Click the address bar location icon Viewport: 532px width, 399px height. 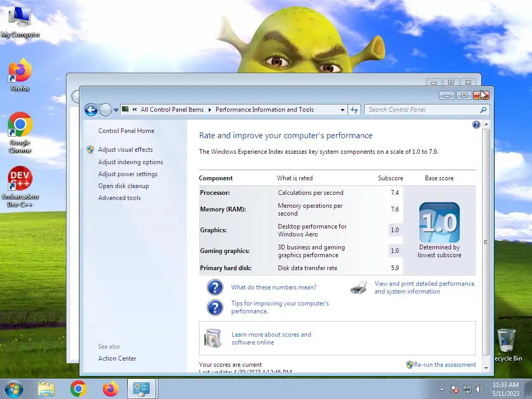[x=126, y=109]
